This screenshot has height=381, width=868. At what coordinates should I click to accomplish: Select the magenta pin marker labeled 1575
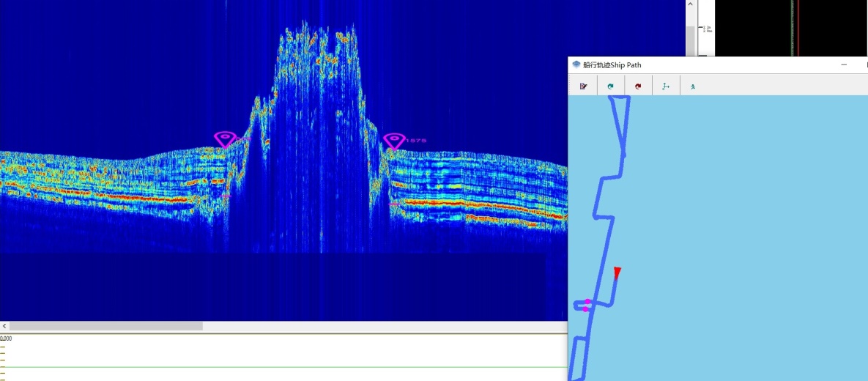394,140
